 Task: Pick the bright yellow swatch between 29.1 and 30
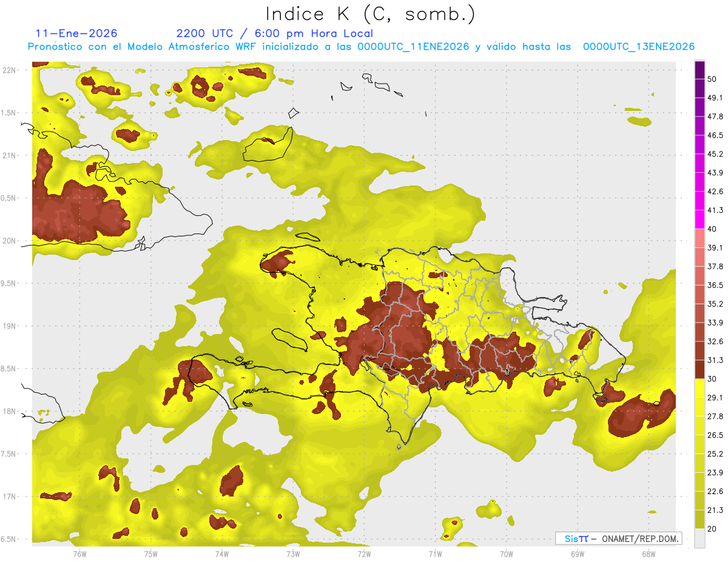(700, 388)
